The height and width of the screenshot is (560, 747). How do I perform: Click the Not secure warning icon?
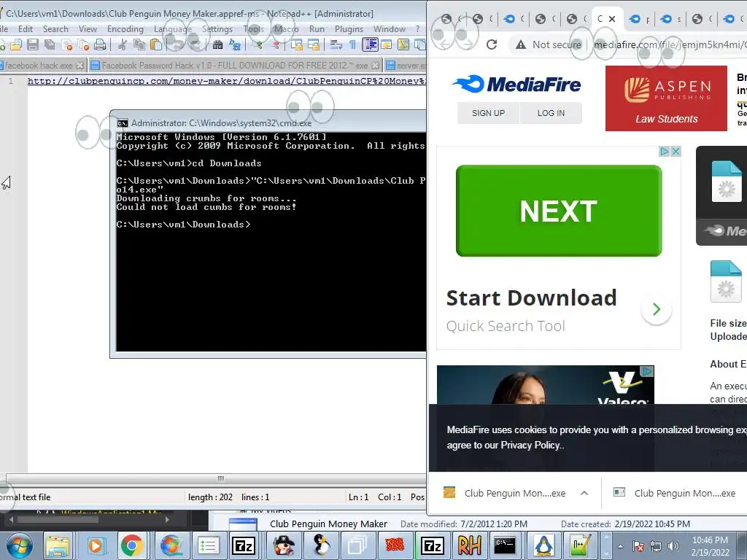tap(521, 44)
